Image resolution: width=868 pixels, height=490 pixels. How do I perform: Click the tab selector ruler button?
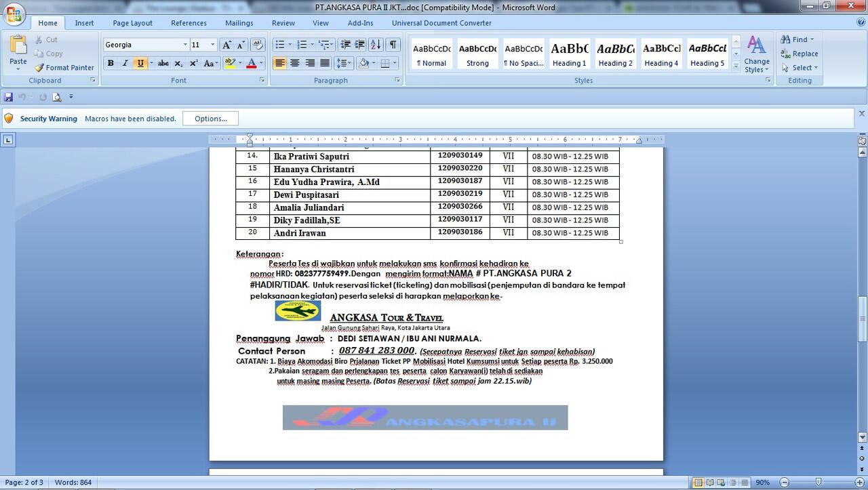point(8,140)
